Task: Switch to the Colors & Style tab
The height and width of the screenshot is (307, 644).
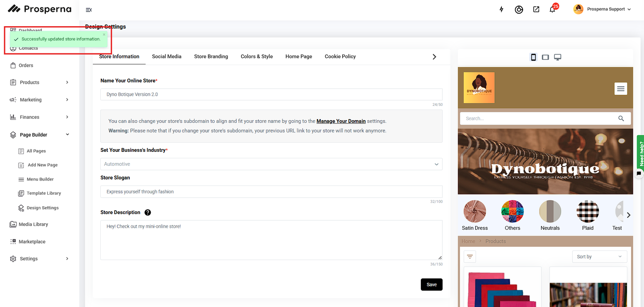Action: (257, 57)
